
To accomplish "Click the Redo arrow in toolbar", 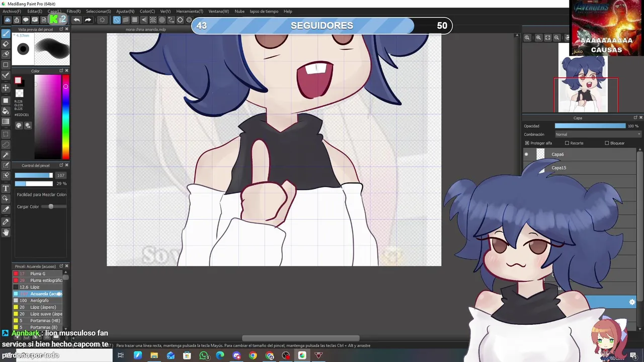I will 88,20.
